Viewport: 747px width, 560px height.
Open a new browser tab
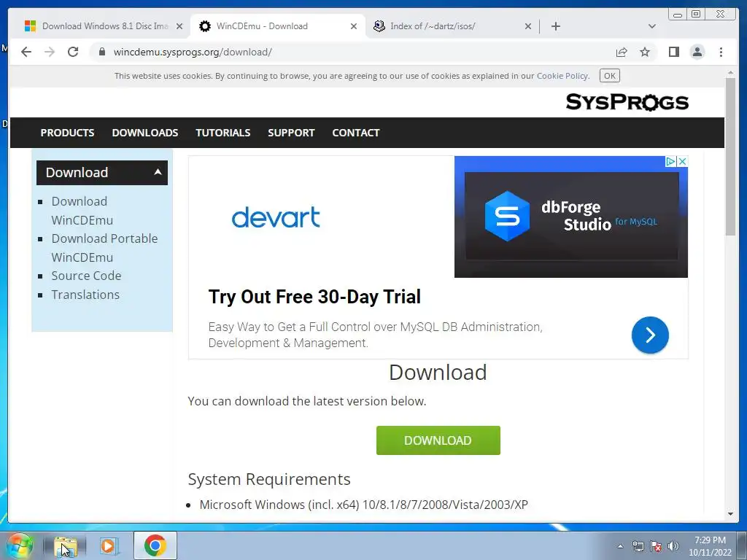click(x=555, y=26)
